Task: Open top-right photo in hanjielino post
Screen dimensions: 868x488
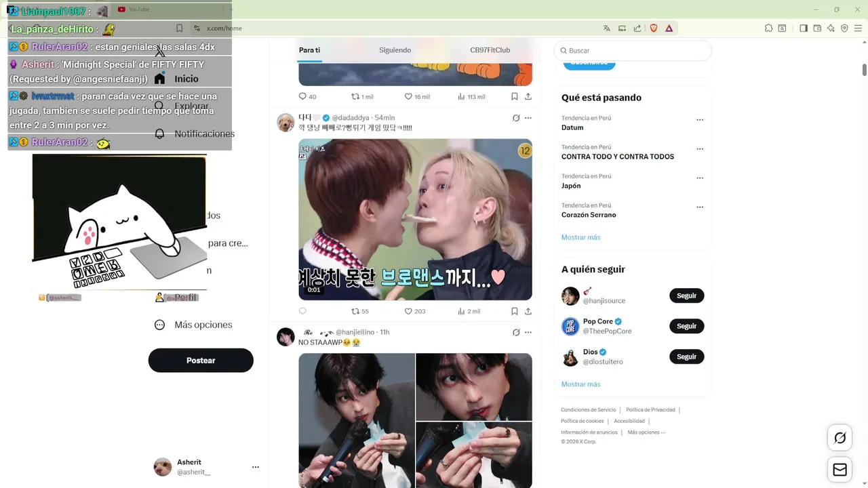Action: tap(474, 387)
